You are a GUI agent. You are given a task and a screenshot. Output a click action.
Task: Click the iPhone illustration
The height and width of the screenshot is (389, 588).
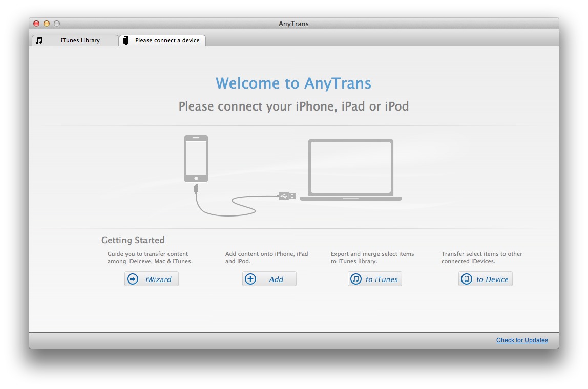[196, 159]
